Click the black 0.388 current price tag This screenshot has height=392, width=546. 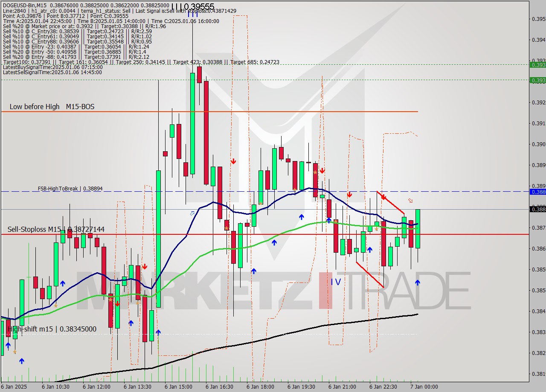pyautogui.click(x=537, y=209)
